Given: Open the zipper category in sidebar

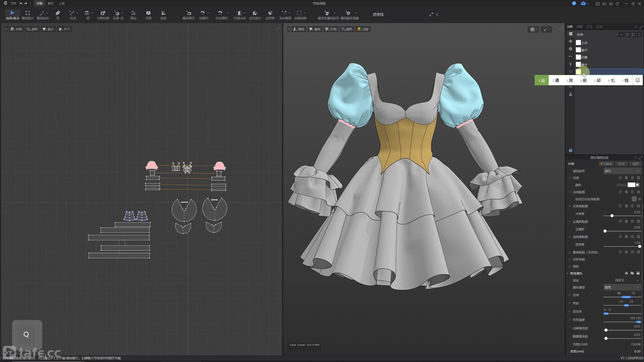Looking at the screenshot, I should (571, 64).
